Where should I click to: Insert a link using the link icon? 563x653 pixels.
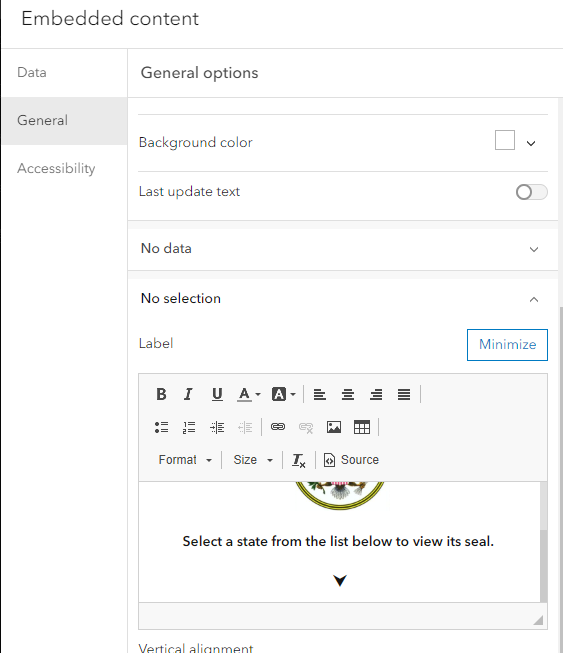(x=278, y=427)
